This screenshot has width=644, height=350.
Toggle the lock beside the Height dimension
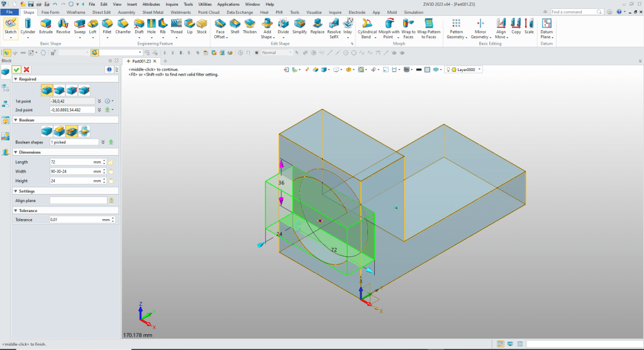click(x=111, y=181)
